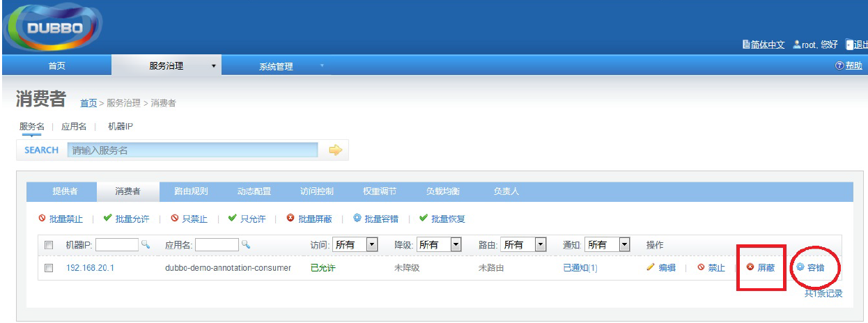This screenshot has height=323, width=868.
Task: Click the 批量容错 batch tolerance action
Action: 375,219
